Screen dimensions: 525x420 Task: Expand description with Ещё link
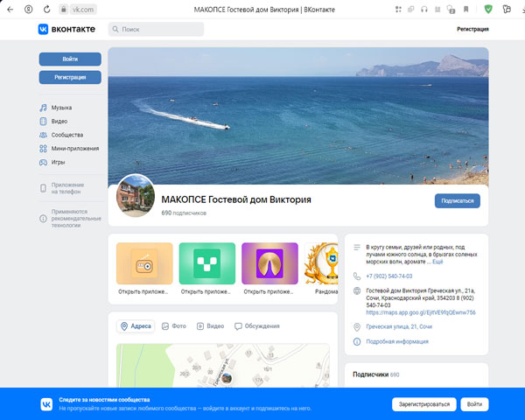tap(437, 262)
